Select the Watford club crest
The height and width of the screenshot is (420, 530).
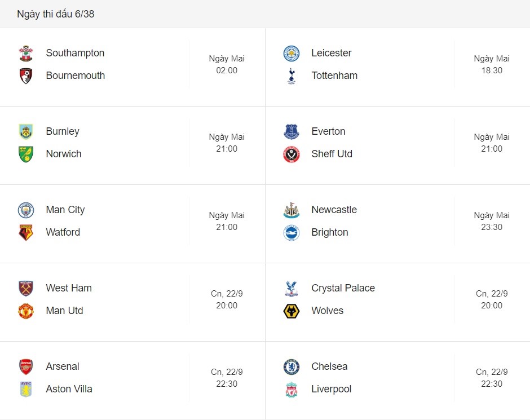coord(26,232)
